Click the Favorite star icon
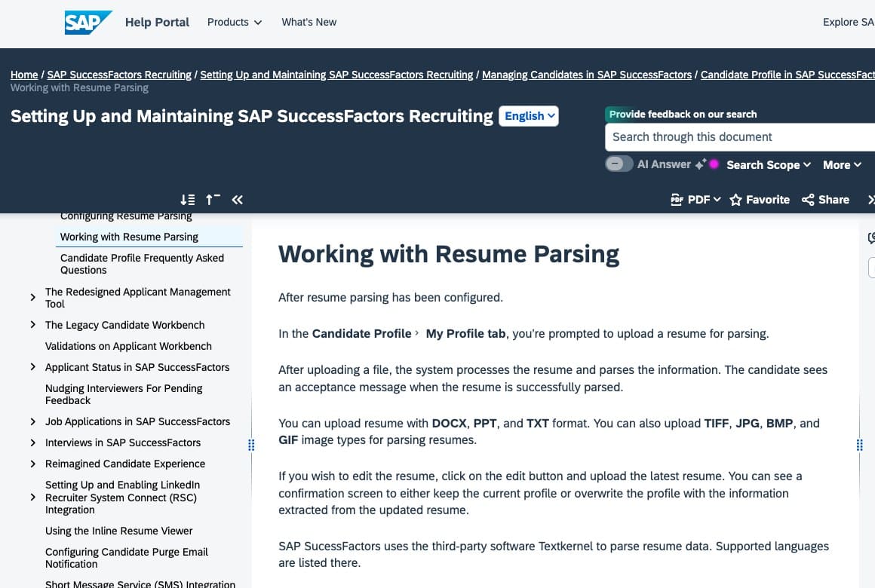The width and height of the screenshot is (875, 588). coord(735,200)
